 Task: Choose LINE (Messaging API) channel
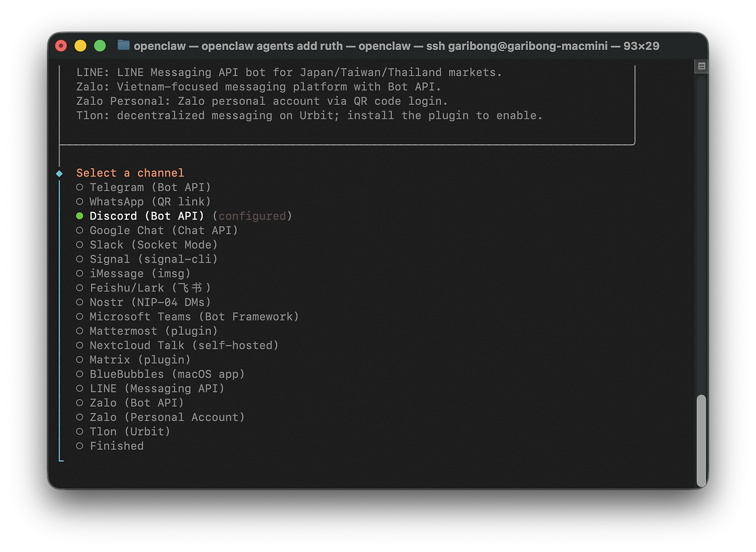pos(151,388)
